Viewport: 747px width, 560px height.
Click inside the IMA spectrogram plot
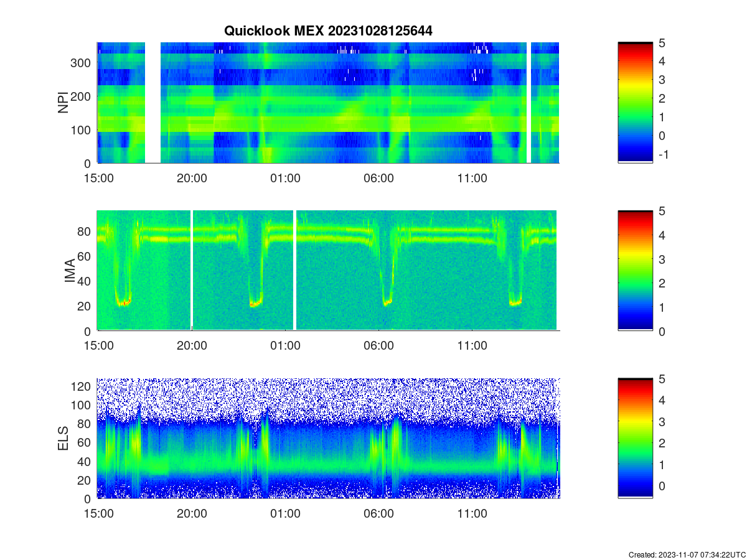(x=328, y=271)
